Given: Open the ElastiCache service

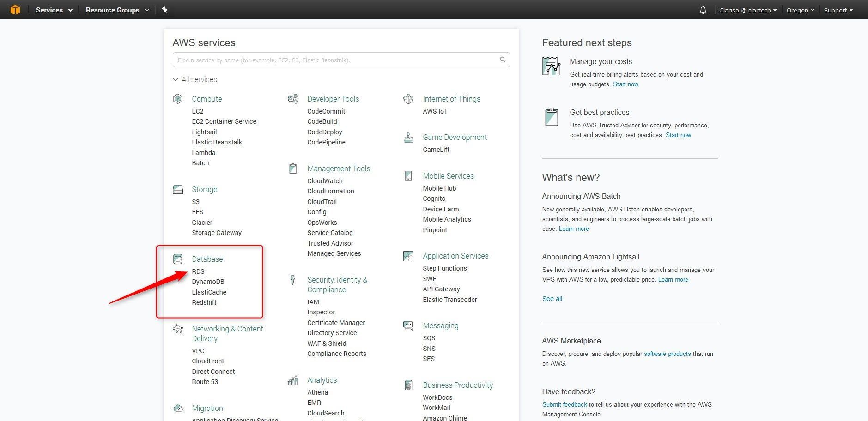Looking at the screenshot, I should 209,292.
